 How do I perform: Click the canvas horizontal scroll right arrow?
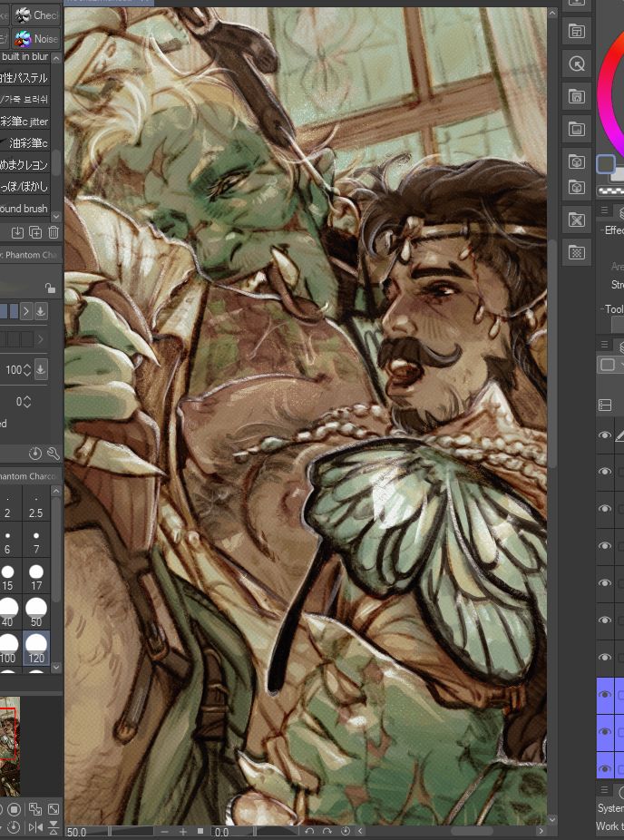[540, 832]
